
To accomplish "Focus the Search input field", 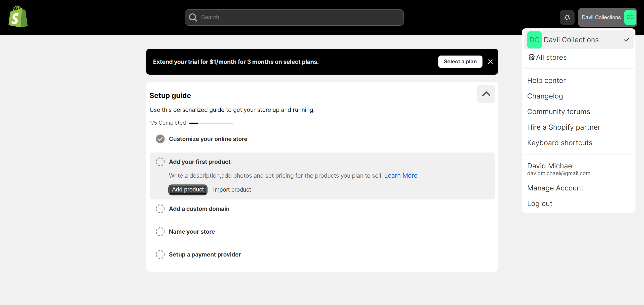I will pyautogui.click(x=294, y=17).
